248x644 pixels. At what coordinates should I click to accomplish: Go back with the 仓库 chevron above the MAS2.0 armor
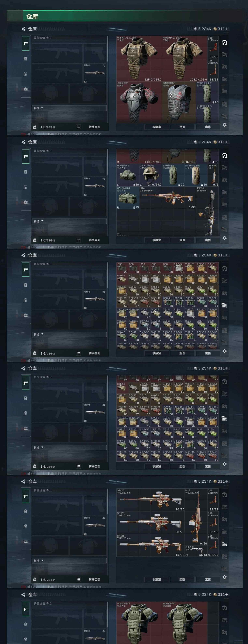[23, 29]
